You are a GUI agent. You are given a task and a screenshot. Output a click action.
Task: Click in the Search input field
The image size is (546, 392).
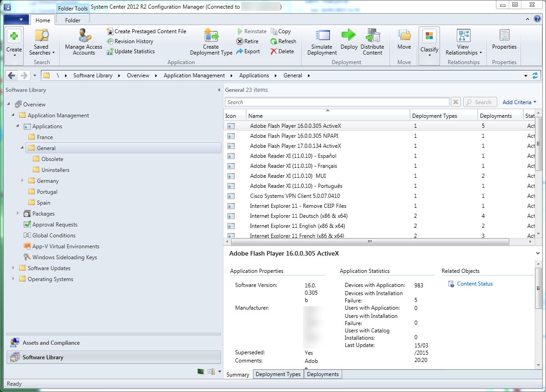337,102
